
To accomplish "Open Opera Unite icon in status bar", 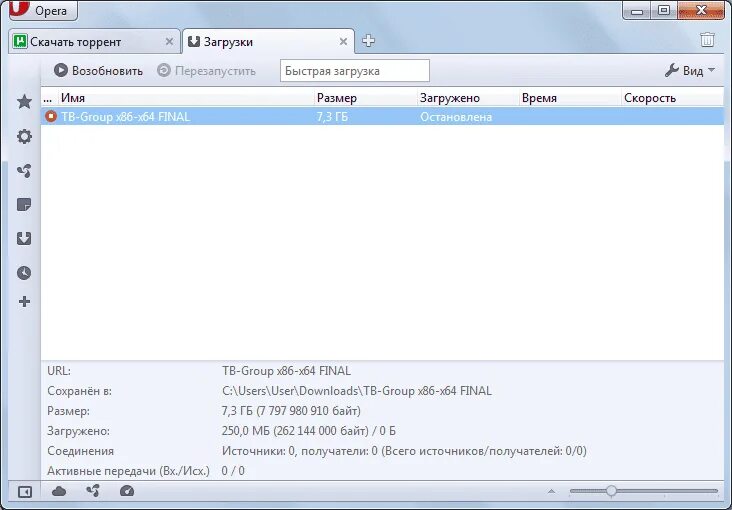I will [93, 490].
